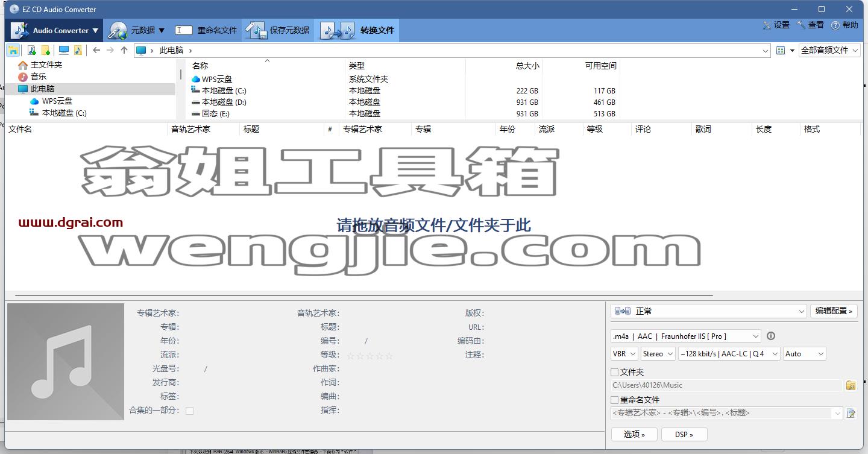Set rating with the first 等级 star
The image size is (868, 454).
click(x=350, y=356)
